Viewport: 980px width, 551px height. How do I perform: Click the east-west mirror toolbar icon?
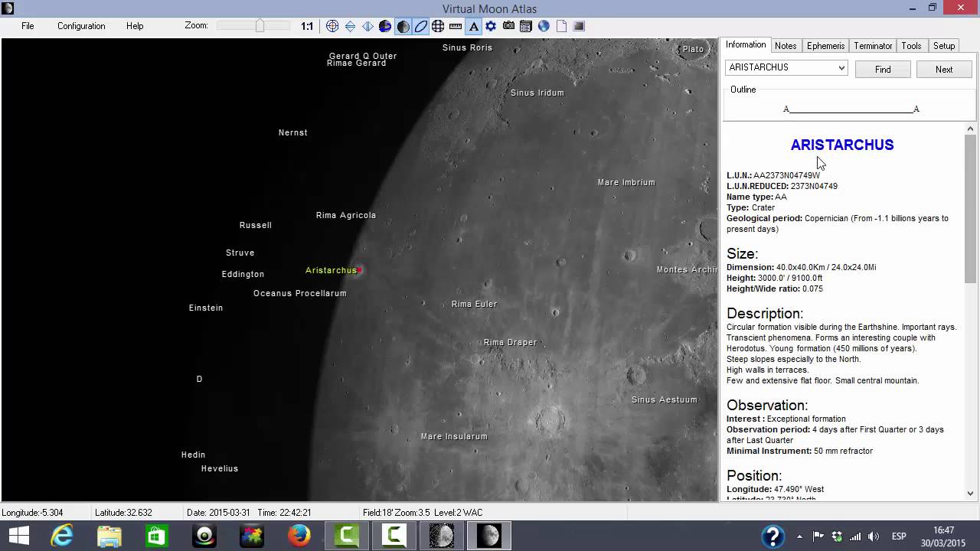pos(367,26)
